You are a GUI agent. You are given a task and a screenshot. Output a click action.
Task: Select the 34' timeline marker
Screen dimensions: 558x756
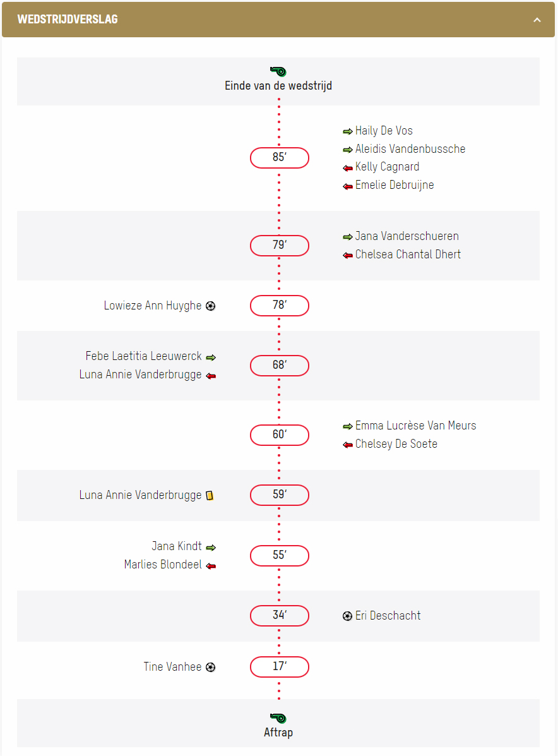280,616
